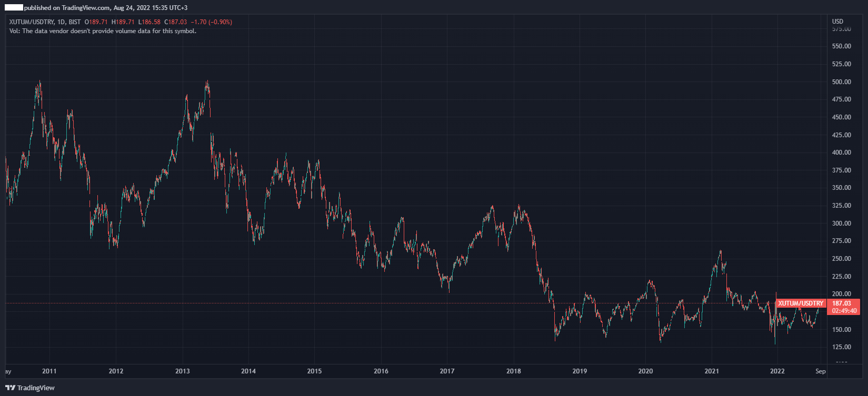Click the 500.00 level on the price scale
Screen dimensions: 868x396
pos(841,82)
